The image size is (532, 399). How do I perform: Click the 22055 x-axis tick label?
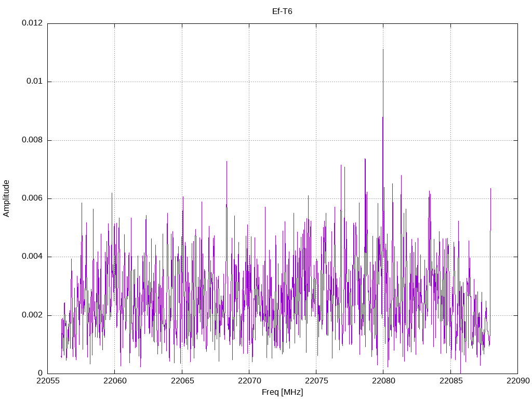tap(47, 381)
